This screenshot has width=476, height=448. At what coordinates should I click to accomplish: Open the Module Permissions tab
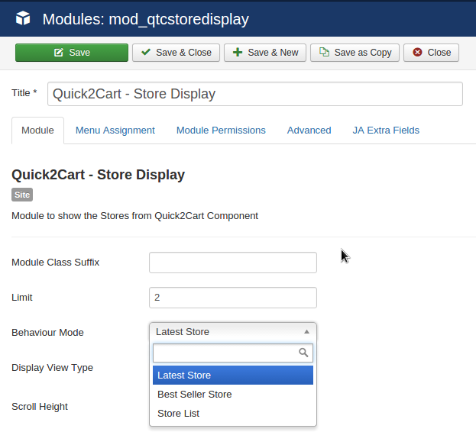(x=221, y=131)
